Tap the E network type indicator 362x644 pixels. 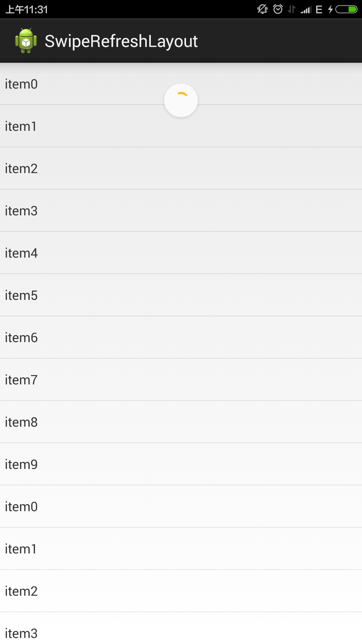pos(319,10)
